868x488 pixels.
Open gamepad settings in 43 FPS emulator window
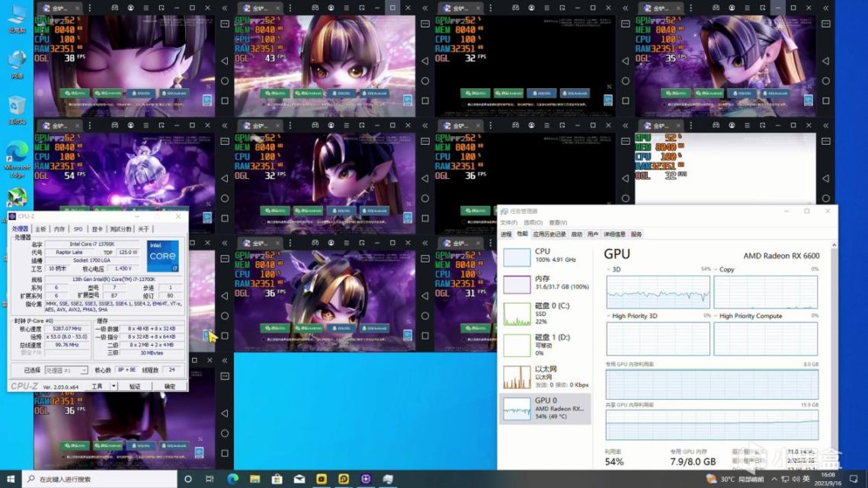315,8
